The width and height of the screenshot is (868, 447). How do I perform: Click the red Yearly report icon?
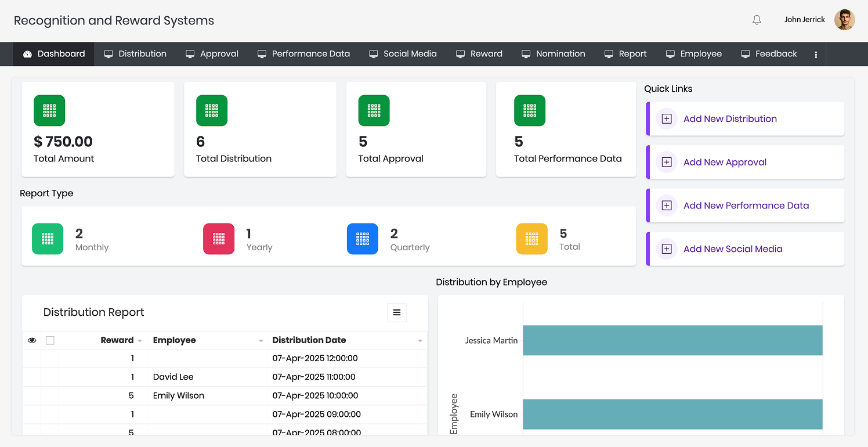(x=219, y=239)
